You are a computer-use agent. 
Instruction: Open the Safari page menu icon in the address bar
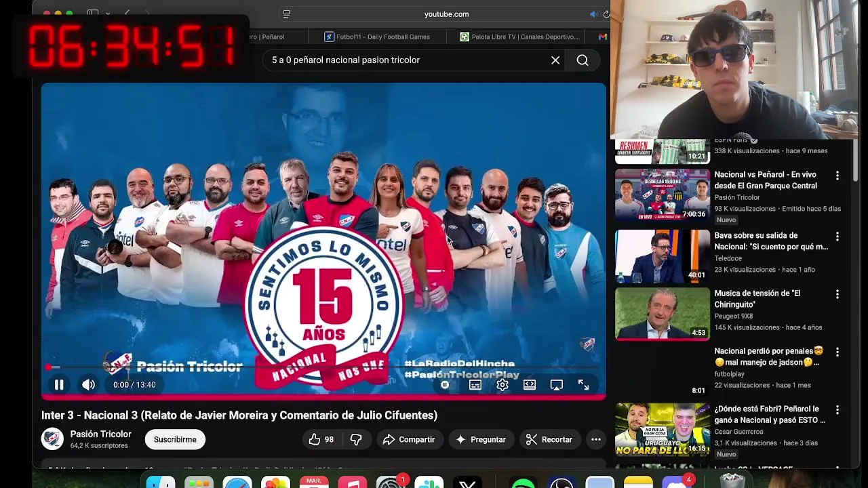pos(286,14)
